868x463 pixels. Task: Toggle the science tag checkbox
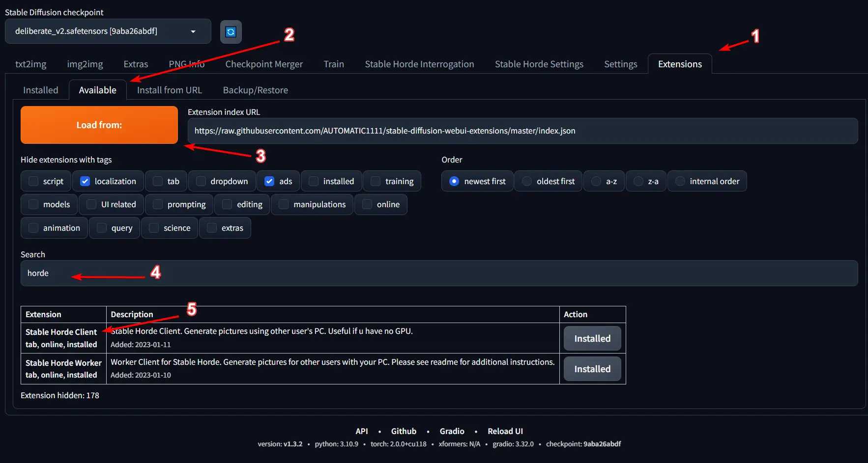click(154, 228)
